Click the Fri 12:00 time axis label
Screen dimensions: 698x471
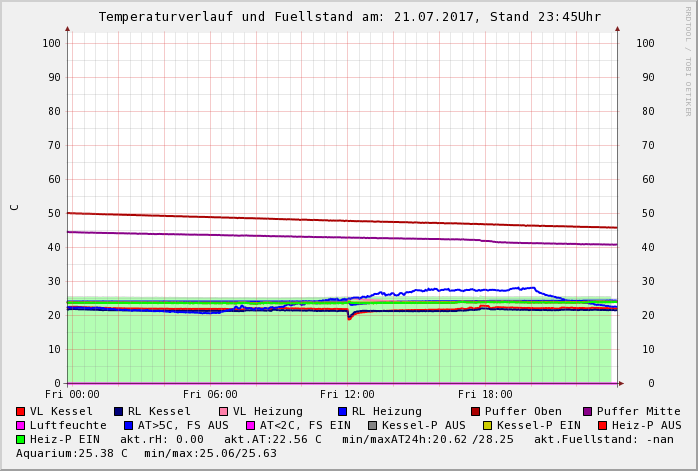[347, 395]
